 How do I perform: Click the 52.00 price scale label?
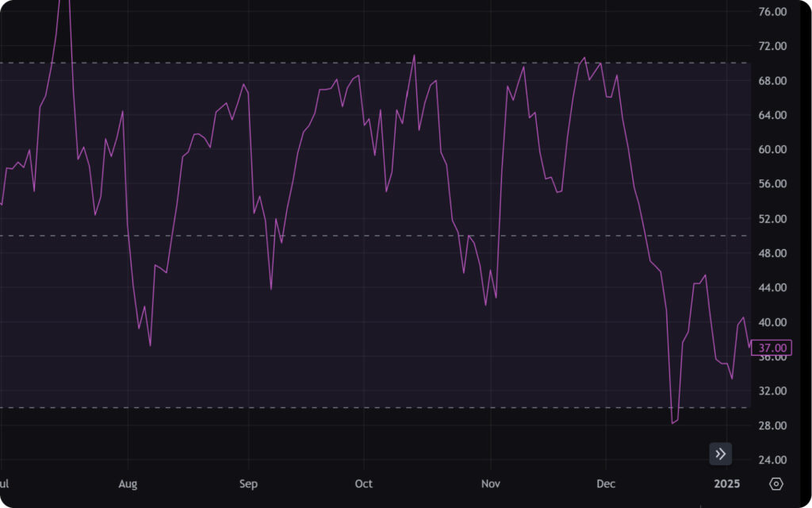(x=772, y=219)
